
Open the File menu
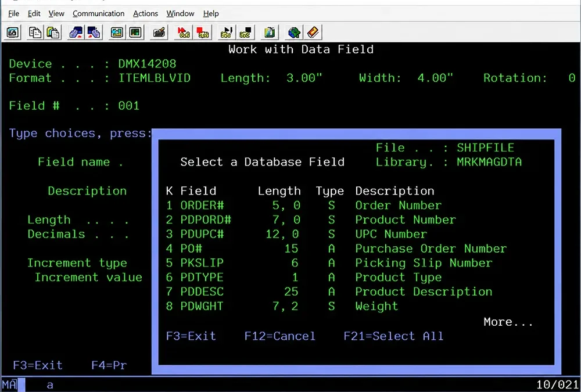pos(14,14)
